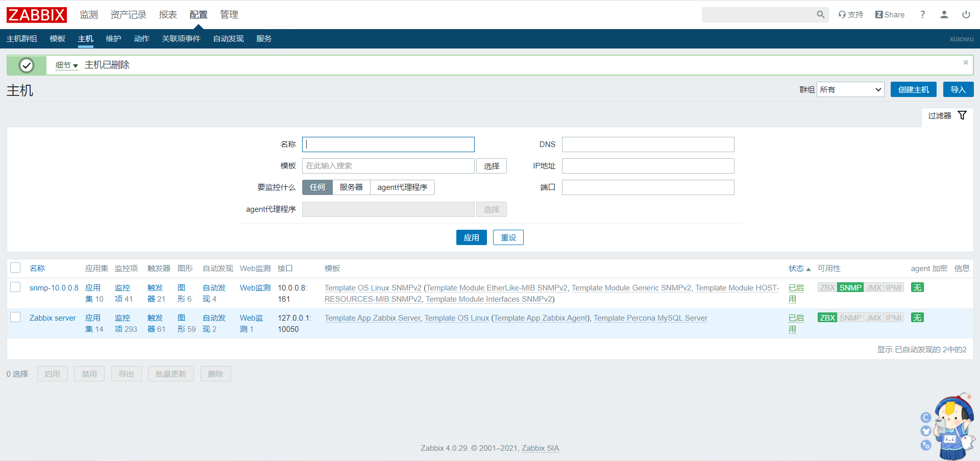Switch to the 模板 submenu tab

coord(57,39)
